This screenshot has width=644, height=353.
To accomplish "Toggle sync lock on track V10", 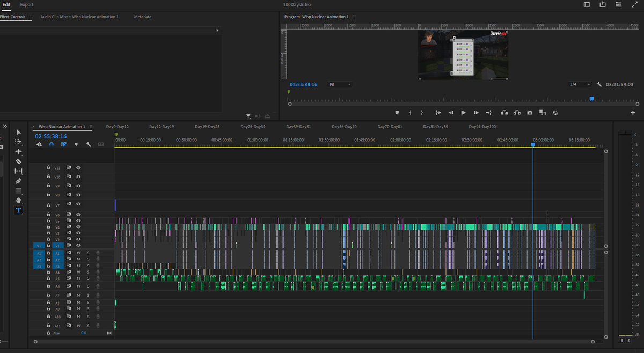I will (69, 176).
